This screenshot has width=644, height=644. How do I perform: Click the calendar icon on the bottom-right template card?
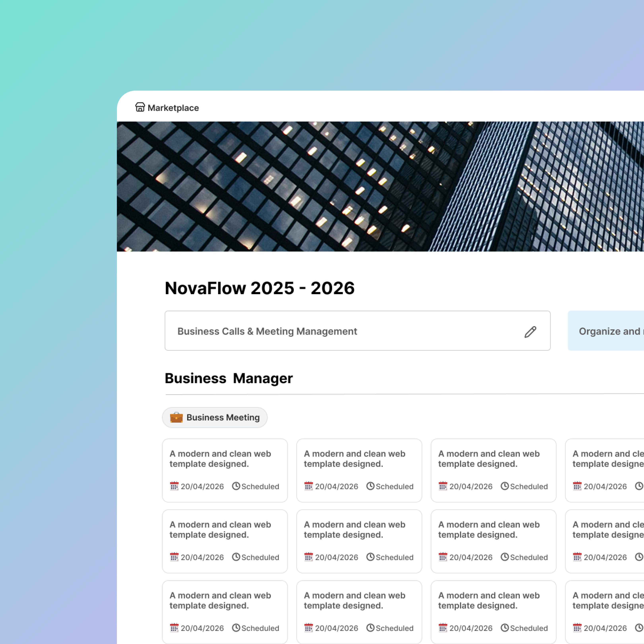coord(577,628)
